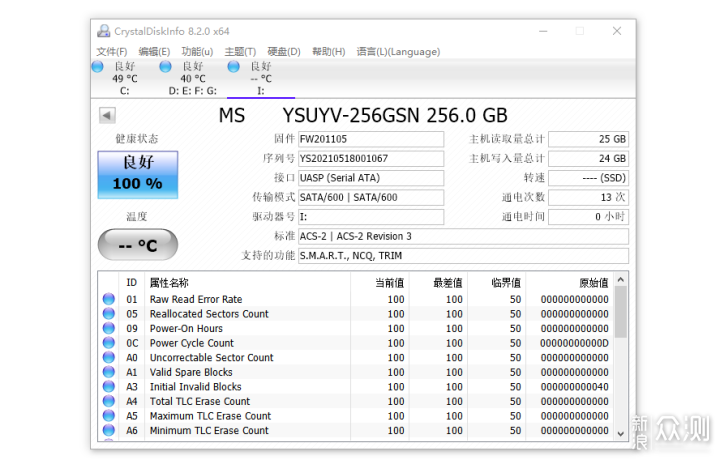Click the previous disk arrow button
The width and height of the screenshot is (720, 460).
107,115
